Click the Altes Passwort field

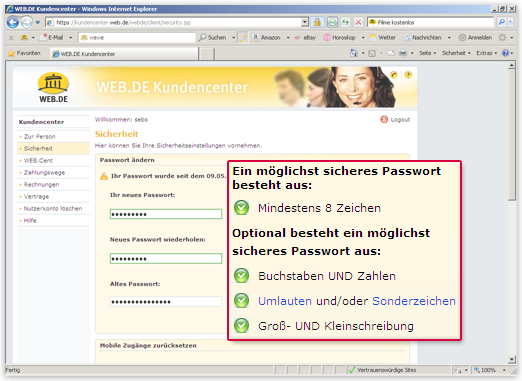166,302
